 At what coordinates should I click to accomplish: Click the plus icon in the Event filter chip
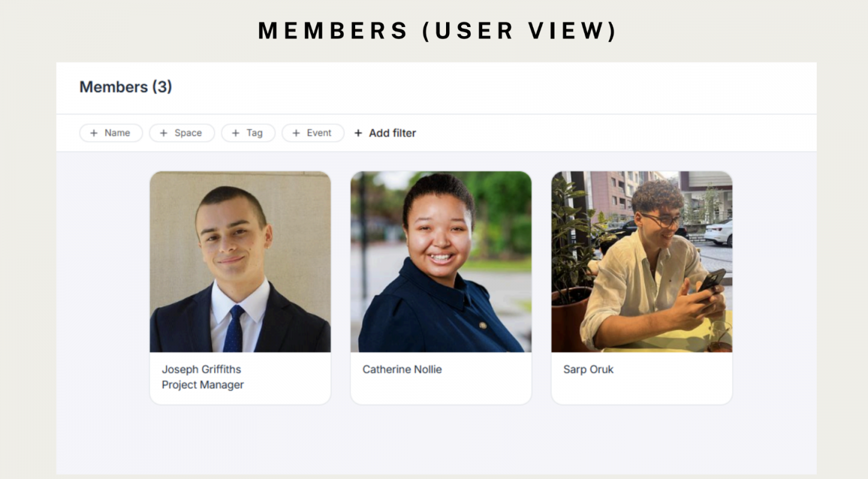[x=296, y=133]
